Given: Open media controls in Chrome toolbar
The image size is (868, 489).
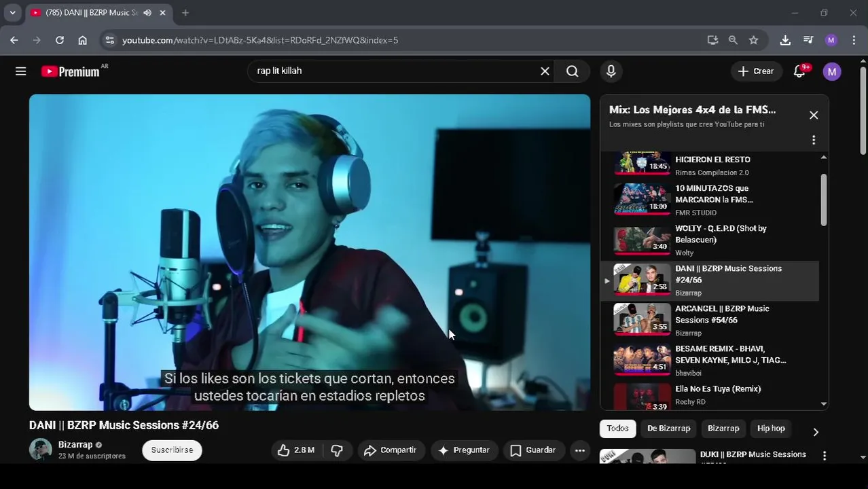Looking at the screenshot, I should (x=808, y=40).
